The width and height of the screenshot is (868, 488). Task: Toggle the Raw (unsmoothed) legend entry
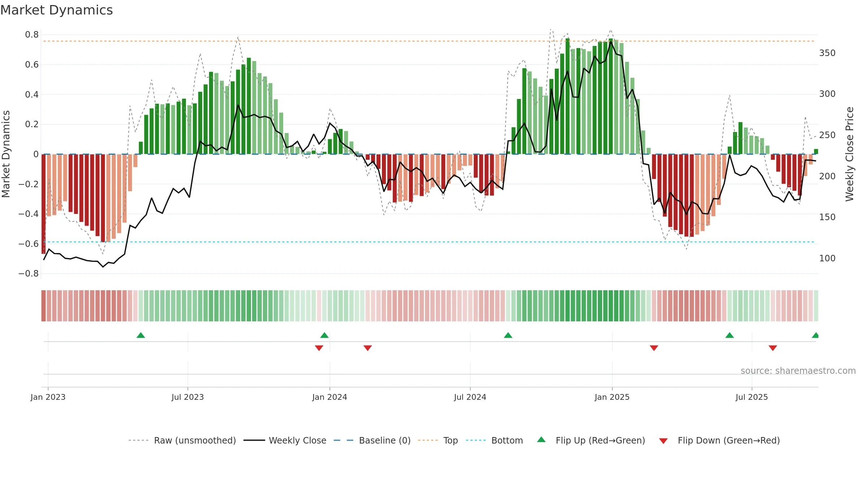(182, 440)
